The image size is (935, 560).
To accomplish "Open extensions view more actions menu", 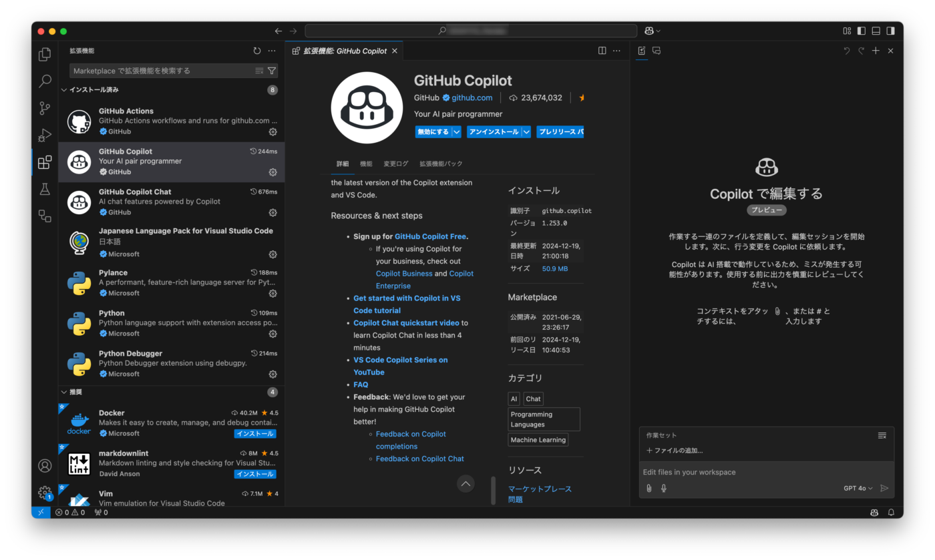I will (272, 51).
